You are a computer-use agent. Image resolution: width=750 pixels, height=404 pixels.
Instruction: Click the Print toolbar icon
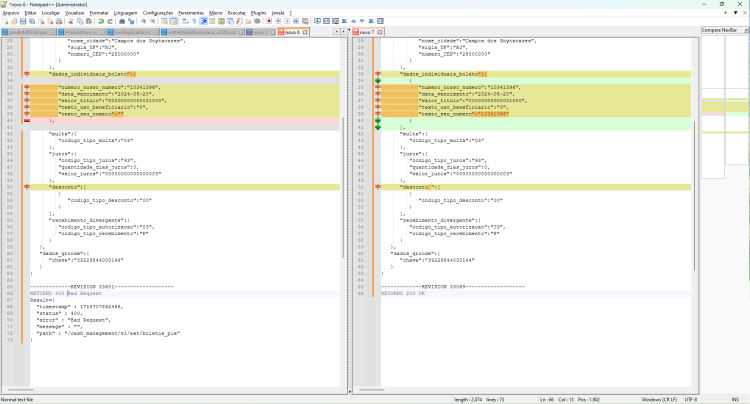click(59, 21)
